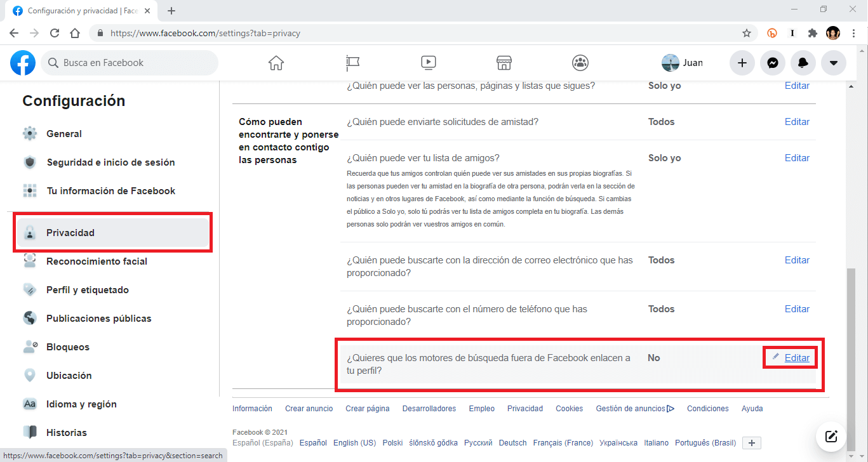Click footer link Ayuda
The image size is (868, 462).
tap(752, 409)
